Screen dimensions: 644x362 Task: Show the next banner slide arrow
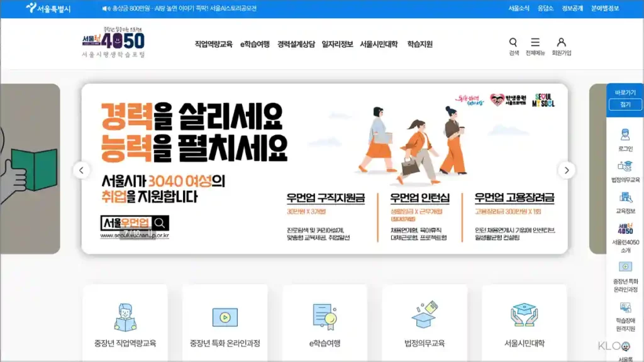click(x=567, y=170)
